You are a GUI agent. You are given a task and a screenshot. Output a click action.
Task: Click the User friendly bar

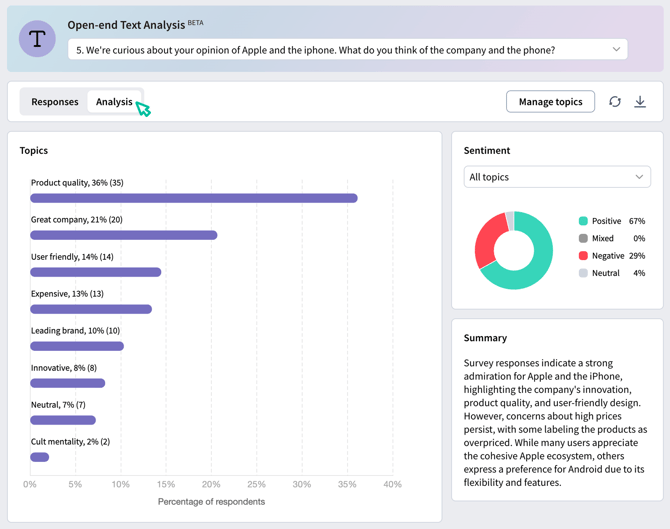pos(95,272)
